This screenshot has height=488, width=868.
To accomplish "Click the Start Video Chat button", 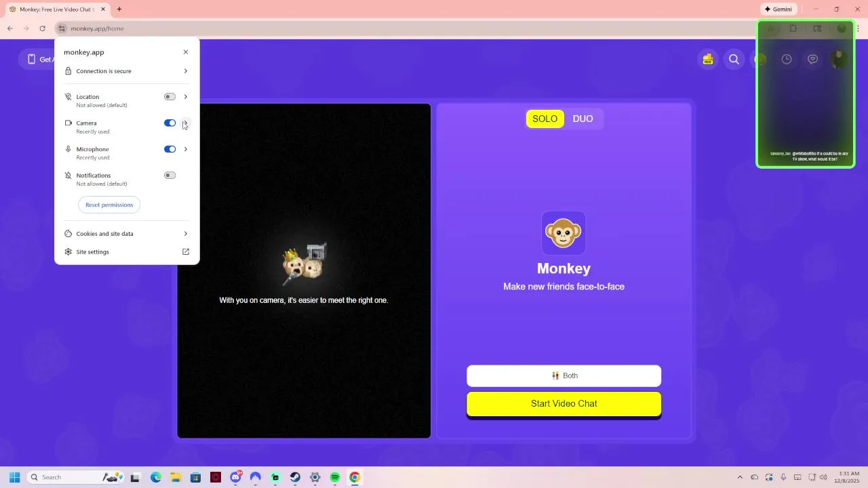I will 564,404.
